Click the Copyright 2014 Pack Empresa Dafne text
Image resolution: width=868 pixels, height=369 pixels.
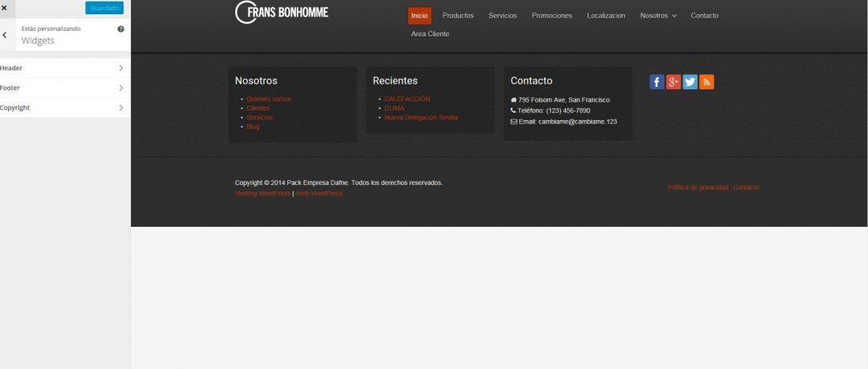pos(339,183)
